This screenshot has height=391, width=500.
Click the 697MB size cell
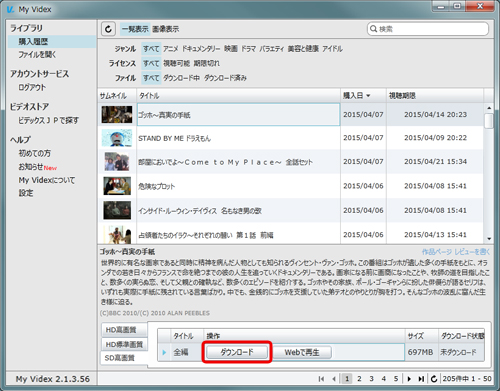420,352
